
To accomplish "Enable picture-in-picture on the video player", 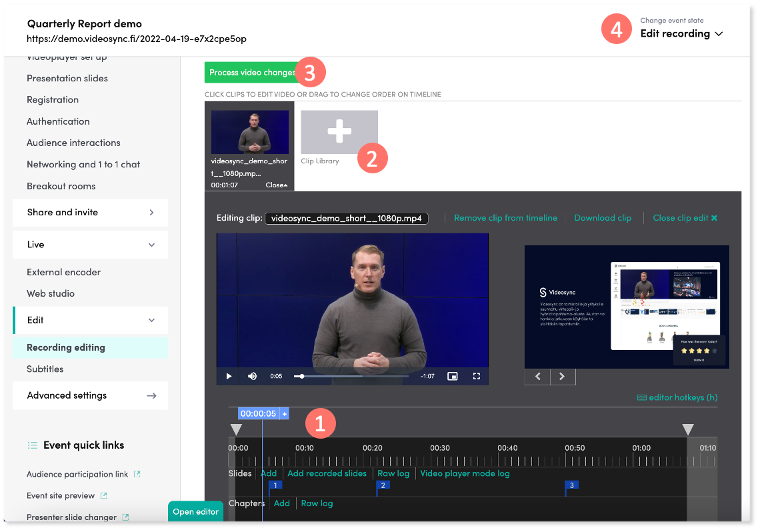I will [453, 376].
